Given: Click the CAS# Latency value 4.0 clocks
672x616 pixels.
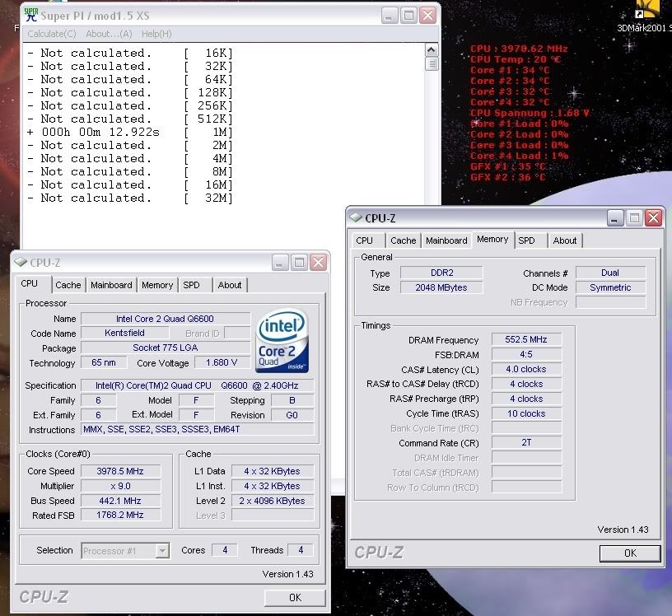Looking at the screenshot, I should (526, 369).
